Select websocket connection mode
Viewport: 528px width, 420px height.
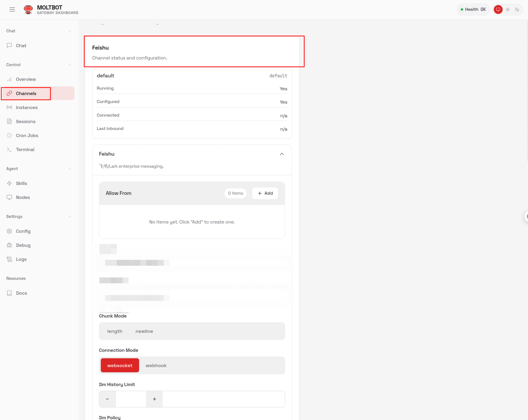click(x=120, y=365)
